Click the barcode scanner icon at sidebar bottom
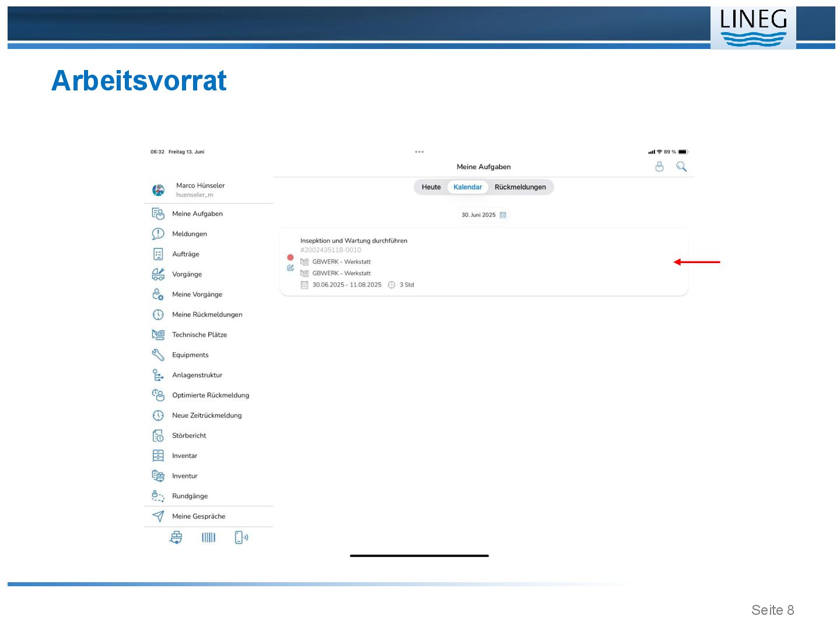This screenshot has height=630, width=840. [x=209, y=538]
